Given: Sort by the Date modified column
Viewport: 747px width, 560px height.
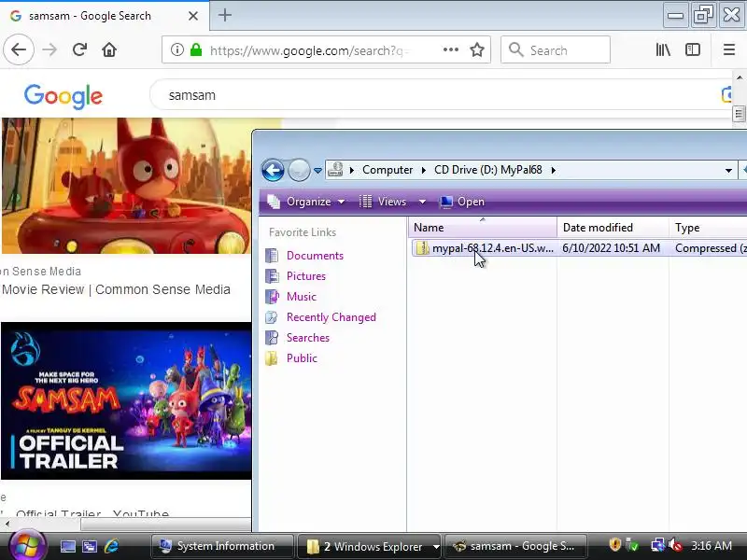Looking at the screenshot, I should click(x=613, y=228).
